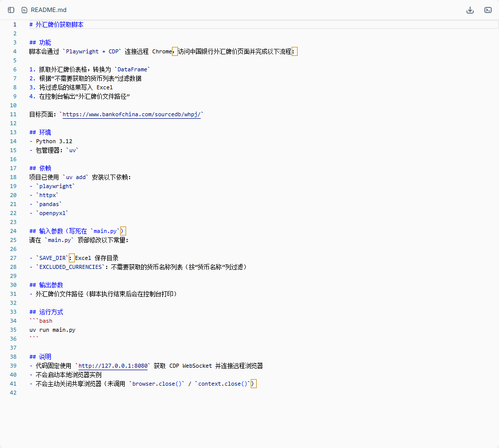
Task: Click the line '将过滤后的结果写入 Excel'
Action: pyautogui.click(x=76, y=87)
